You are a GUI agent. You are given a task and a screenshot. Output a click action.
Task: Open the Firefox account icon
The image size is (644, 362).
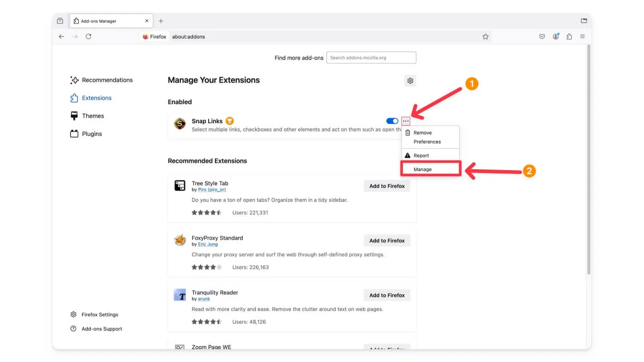556,37
